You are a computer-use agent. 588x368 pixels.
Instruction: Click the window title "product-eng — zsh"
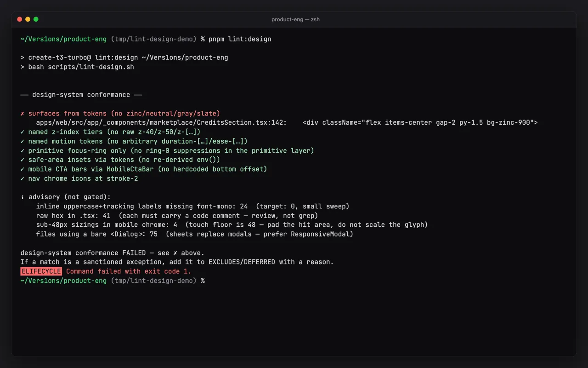pyautogui.click(x=295, y=19)
